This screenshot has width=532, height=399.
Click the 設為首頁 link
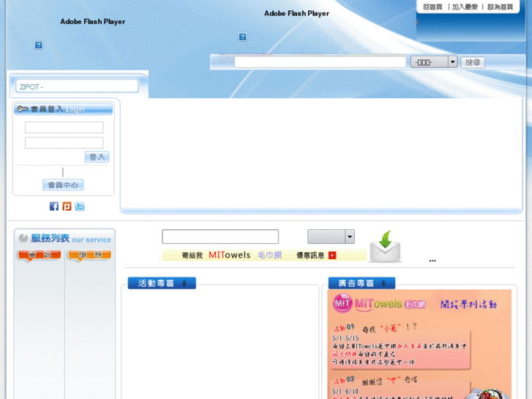point(500,7)
